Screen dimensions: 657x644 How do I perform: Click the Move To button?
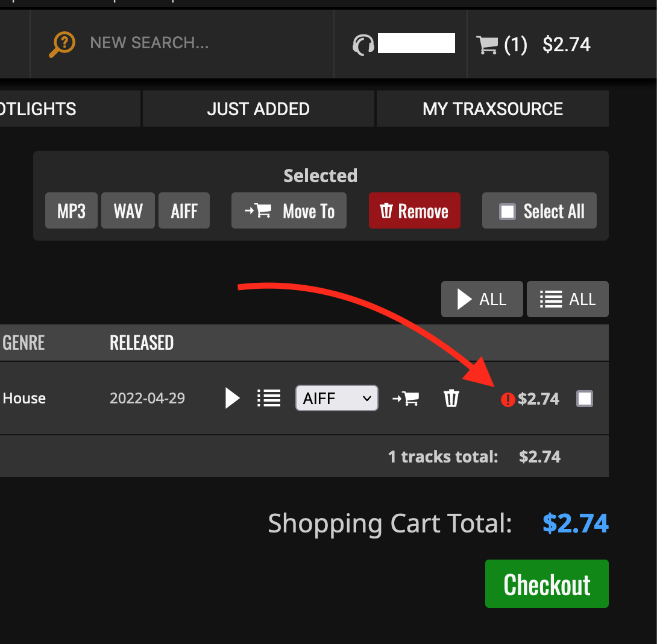click(x=289, y=210)
